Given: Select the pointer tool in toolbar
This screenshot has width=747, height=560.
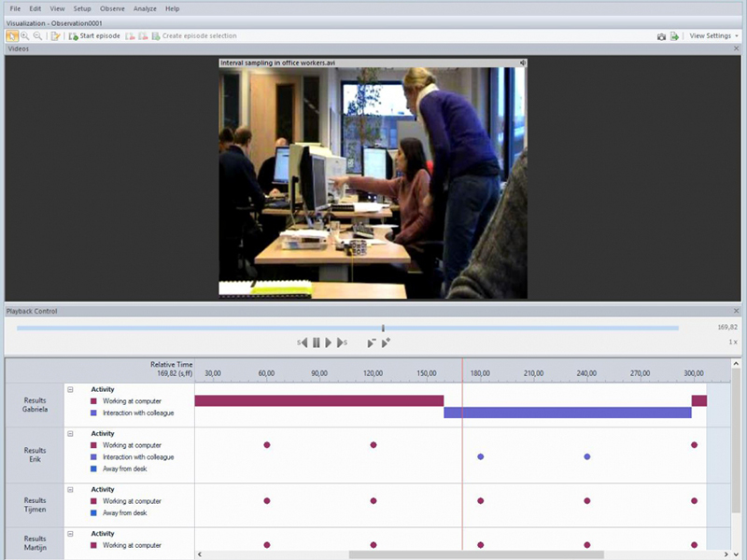Looking at the screenshot, I should [x=11, y=36].
